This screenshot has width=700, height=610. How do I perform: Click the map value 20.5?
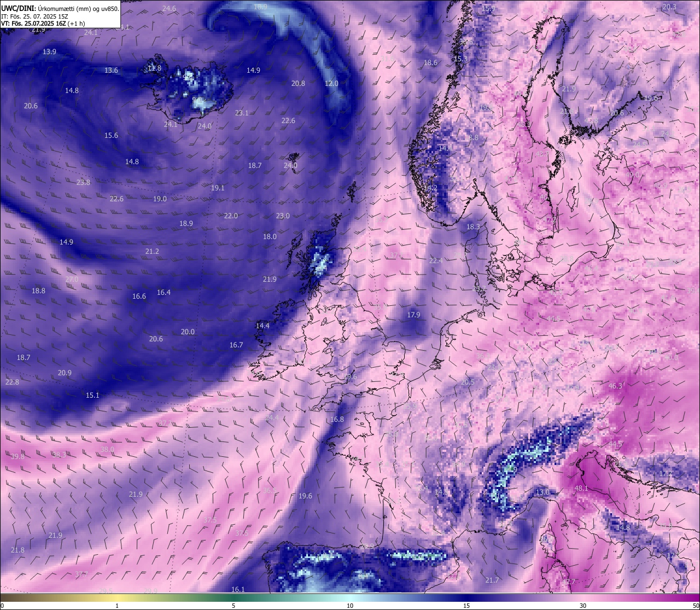[x=468, y=382]
